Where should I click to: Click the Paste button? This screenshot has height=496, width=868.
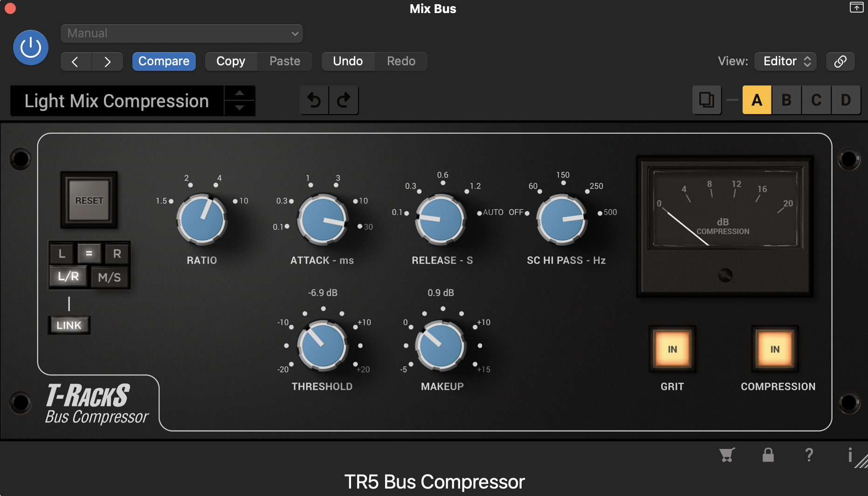285,62
